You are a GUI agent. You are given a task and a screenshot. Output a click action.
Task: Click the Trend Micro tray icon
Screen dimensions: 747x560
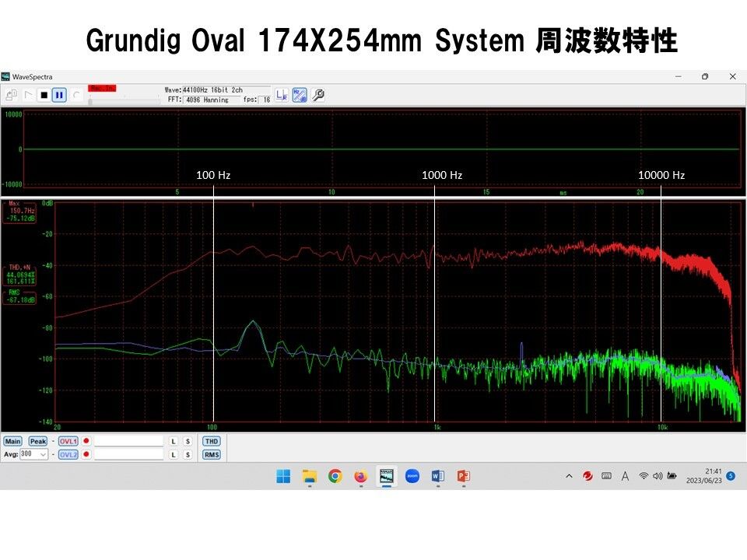pos(588,476)
